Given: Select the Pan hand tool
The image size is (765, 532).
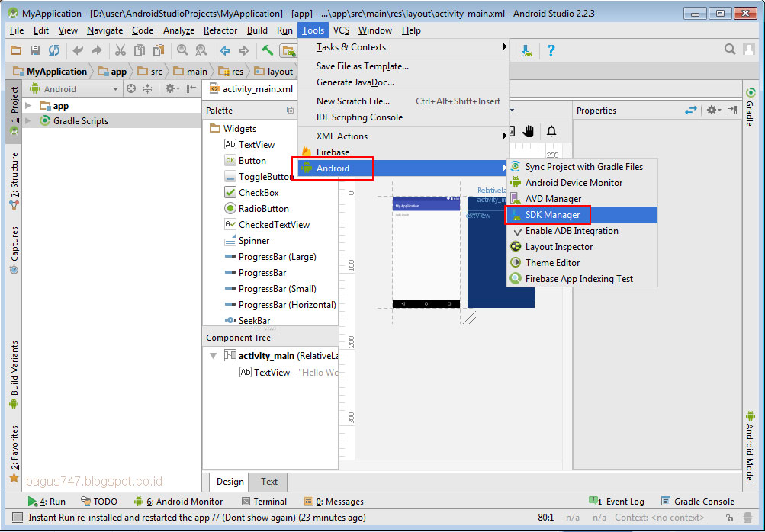Looking at the screenshot, I should tap(529, 130).
